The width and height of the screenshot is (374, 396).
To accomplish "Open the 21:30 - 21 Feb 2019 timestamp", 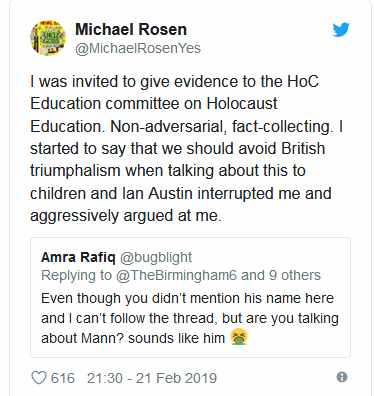I will coord(152,378).
